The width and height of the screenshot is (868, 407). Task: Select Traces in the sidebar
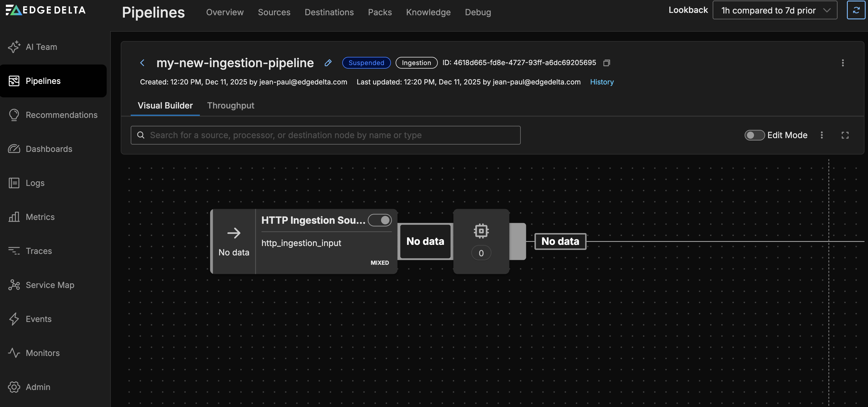point(38,251)
